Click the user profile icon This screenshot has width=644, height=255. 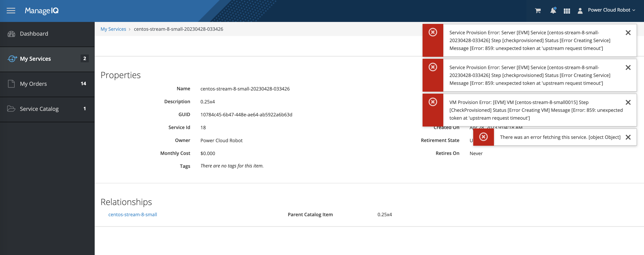[580, 11]
